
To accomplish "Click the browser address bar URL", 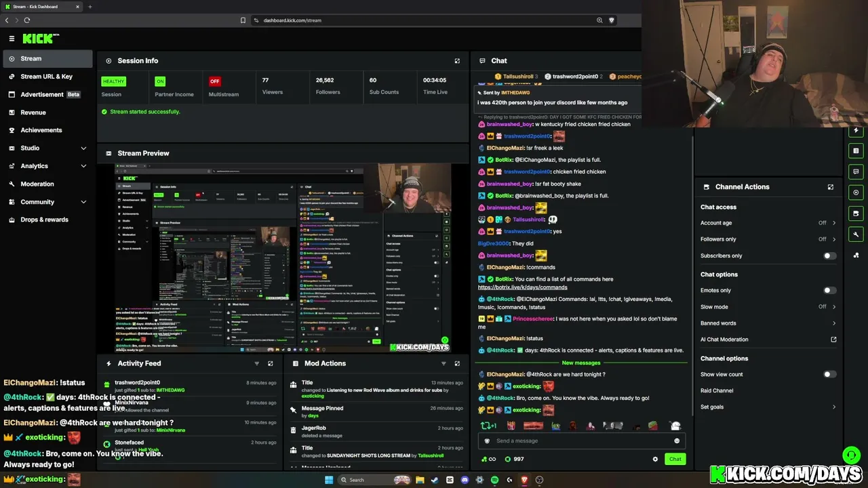I will point(292,20).
